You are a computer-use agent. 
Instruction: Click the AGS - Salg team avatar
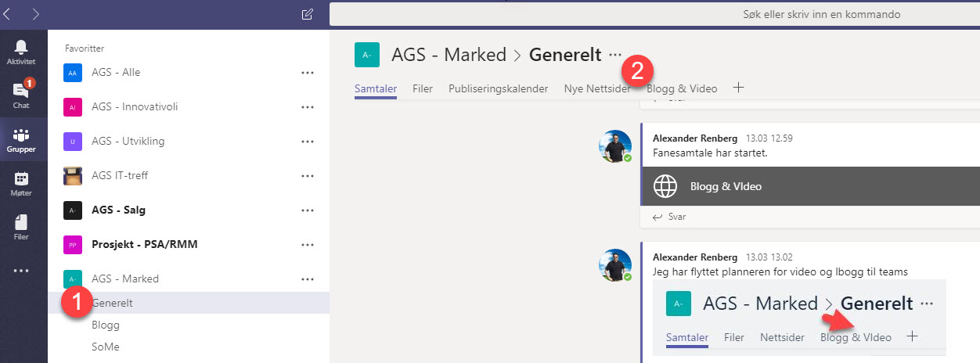pyautogui.click(x=72, y=210)
